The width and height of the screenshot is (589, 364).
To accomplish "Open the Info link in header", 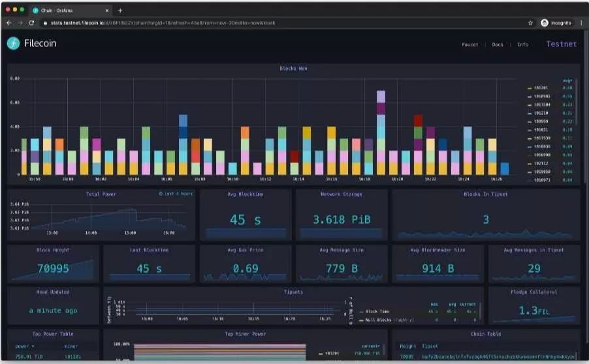I will click(x=522, y=44).
